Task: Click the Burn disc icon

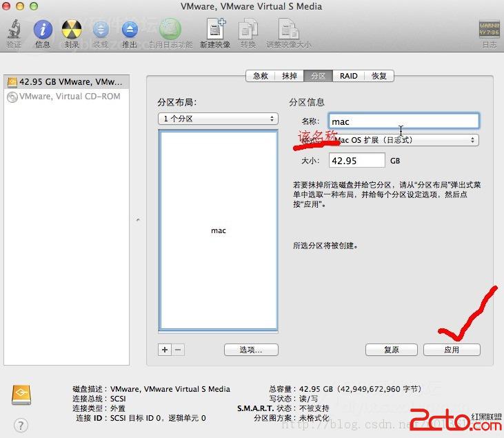Action: [71, 29]
